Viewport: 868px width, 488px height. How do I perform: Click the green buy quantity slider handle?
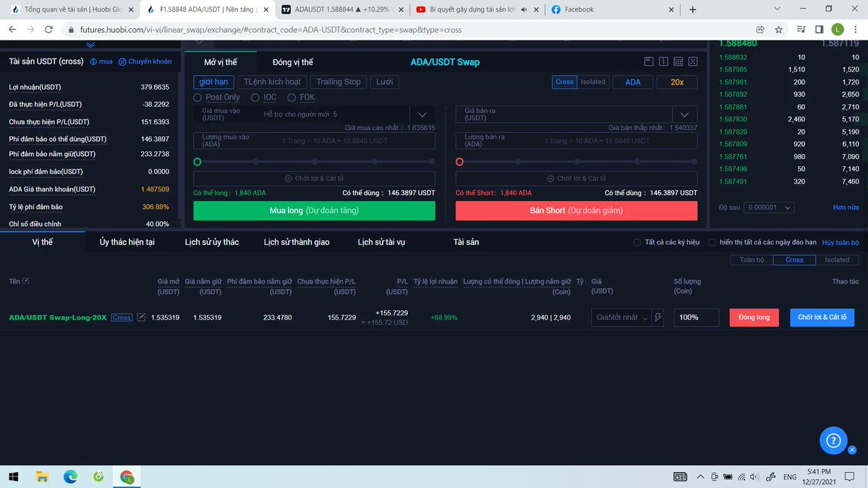pyautogui.click(x=197, y=161)
